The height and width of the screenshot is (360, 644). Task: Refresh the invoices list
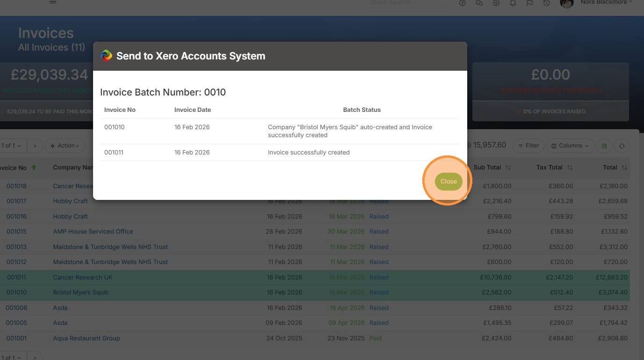(622, 146)
